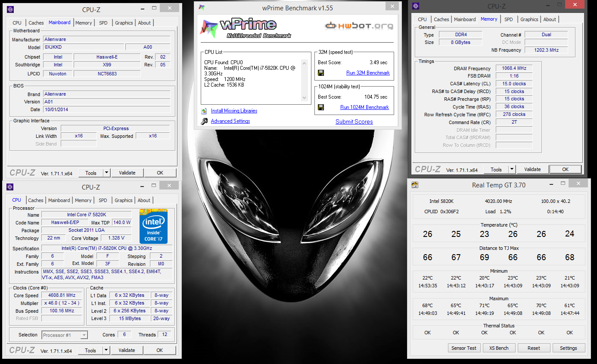The height and width of the screenshot is (364, 597).
Task: Click Advanced Settings wrench icon
Action: tap(204, 121)
